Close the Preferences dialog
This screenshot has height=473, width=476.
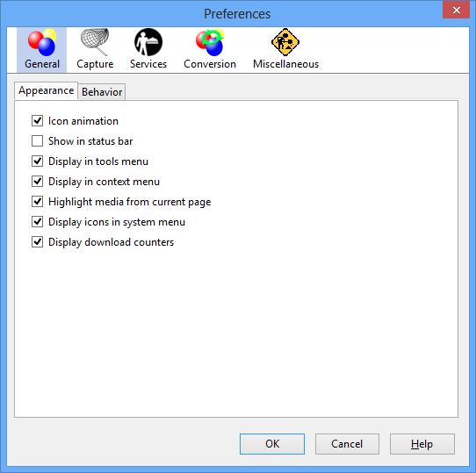click(457, 10)
